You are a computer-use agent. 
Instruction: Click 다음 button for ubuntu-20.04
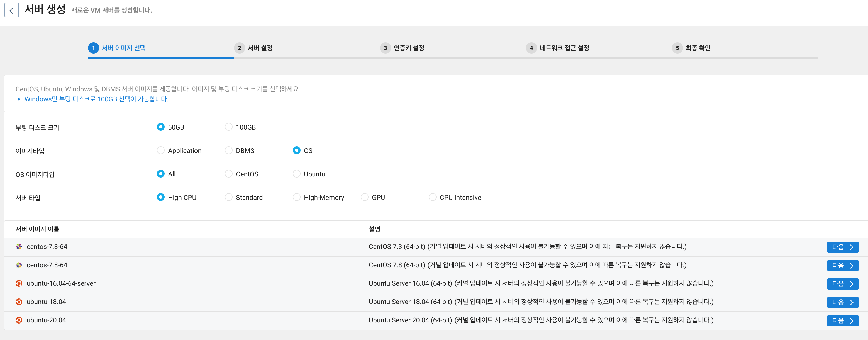coord(842,320)
